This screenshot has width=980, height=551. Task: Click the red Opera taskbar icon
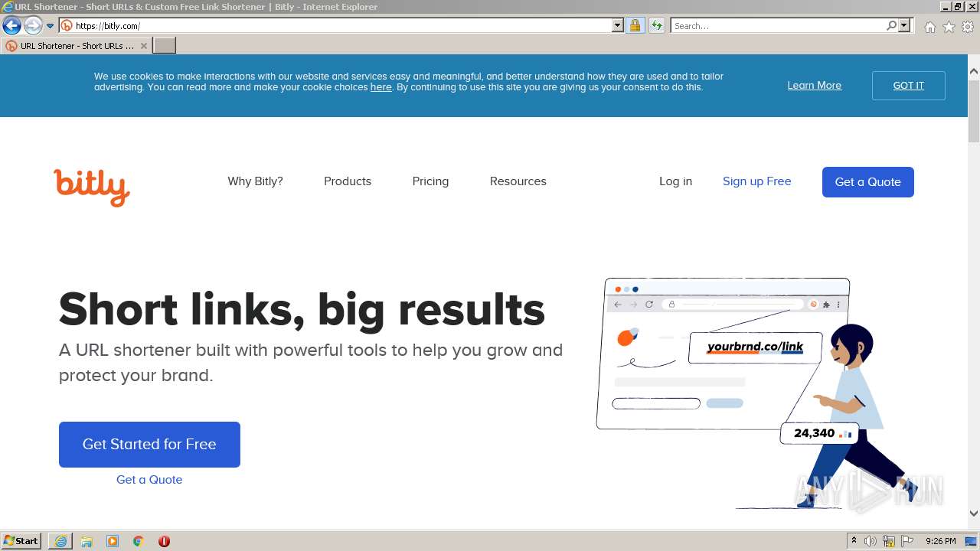164,541
